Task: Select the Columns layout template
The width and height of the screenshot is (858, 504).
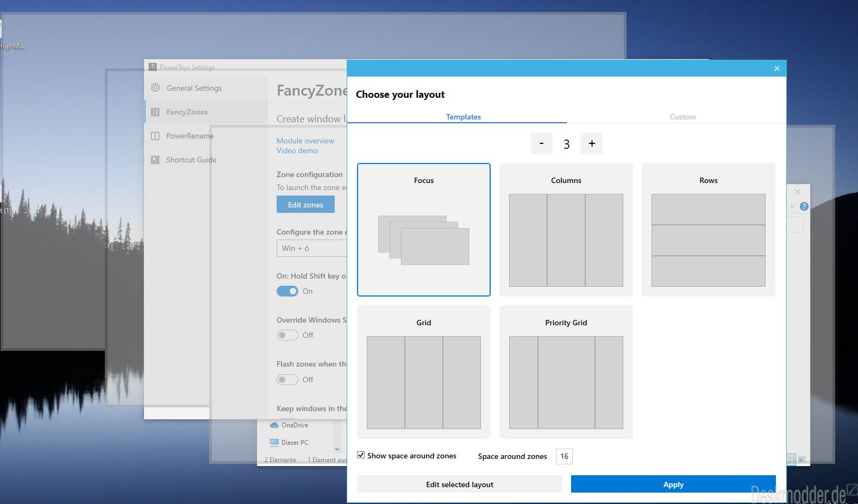Action: click(566, 230)
